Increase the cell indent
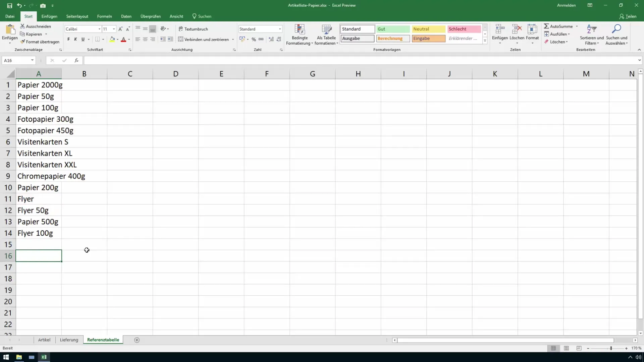Screen dimensions: 644x362 click(x=170, y=39)
